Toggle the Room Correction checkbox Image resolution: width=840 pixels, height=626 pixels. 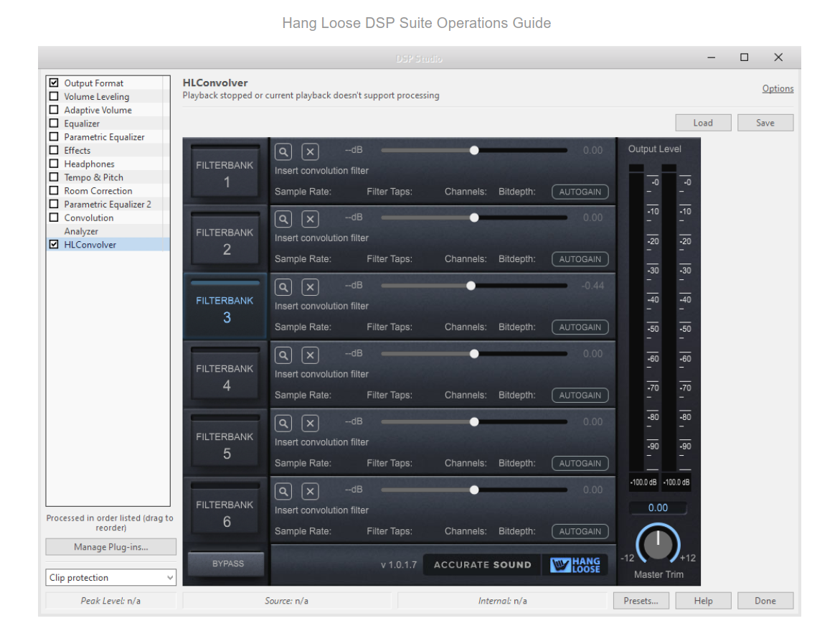click(x=54, y=190)
